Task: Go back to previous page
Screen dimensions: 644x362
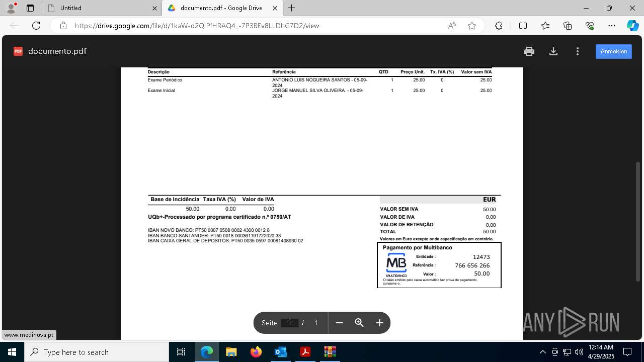Action: [x=14, y=26]
